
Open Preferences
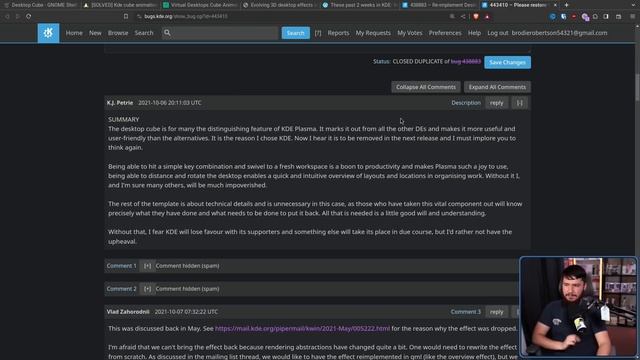click(445, 33)
